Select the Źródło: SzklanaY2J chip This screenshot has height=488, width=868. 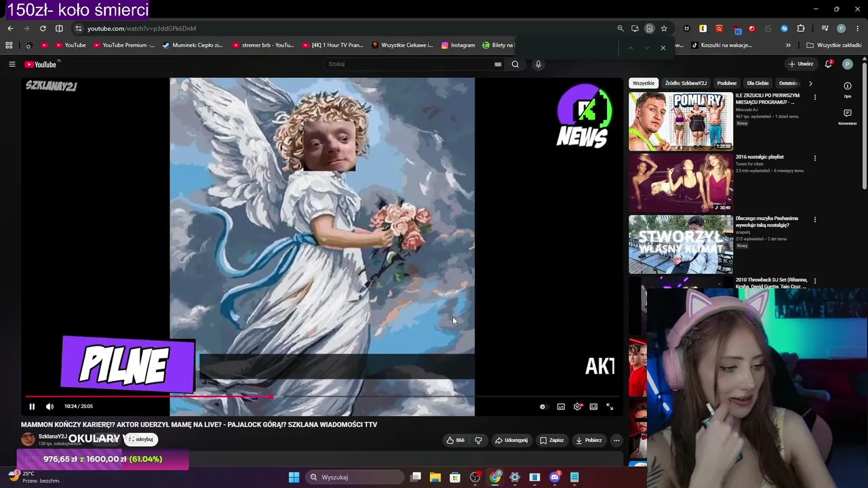(686, 83)
